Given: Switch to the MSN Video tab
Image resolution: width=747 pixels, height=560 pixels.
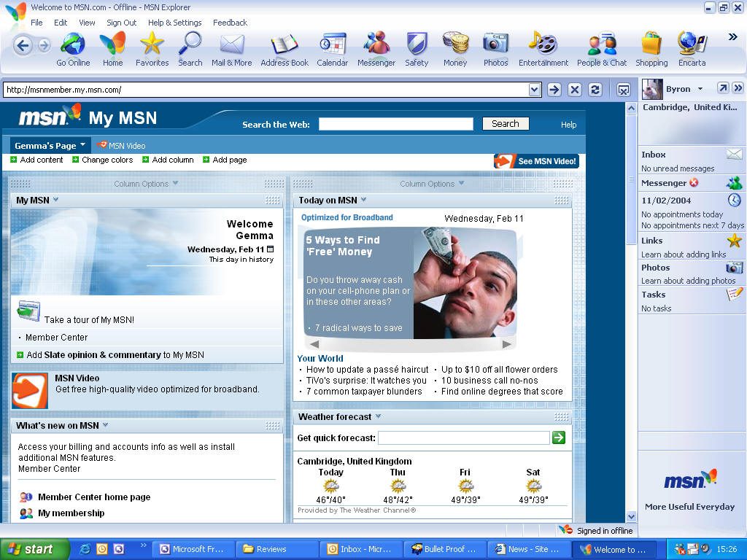Looking at the screenshot, I should 122,145.
